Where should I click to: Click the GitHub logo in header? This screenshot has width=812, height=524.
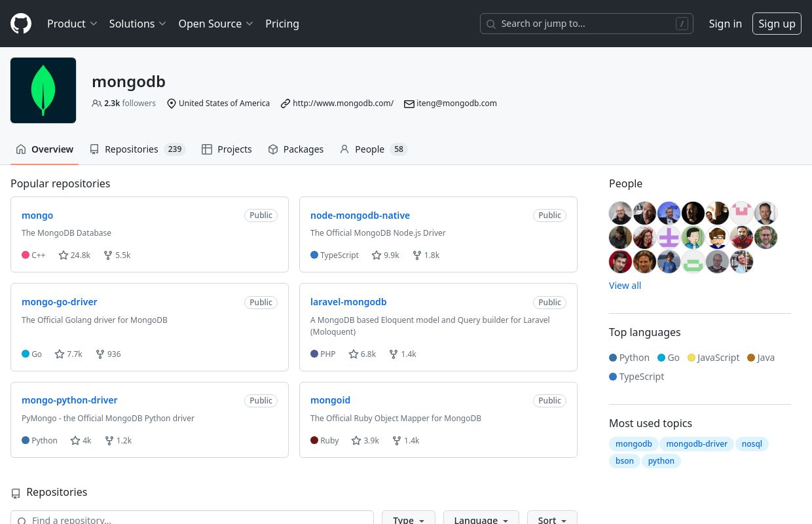21,24
